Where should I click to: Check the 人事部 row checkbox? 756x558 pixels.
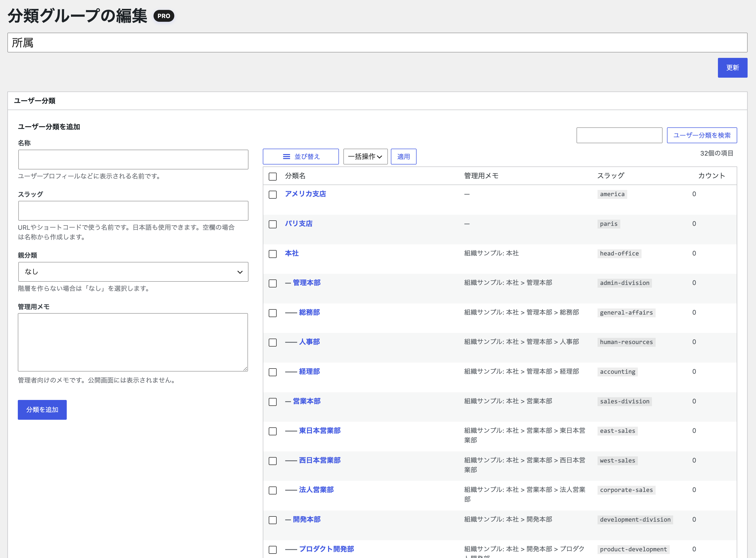pyautogui.click(x=273, y=343)
